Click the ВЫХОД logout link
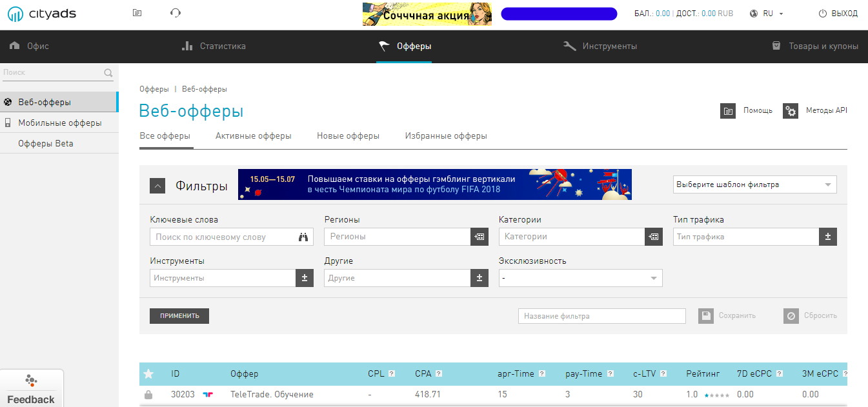This screenshot has width=868, height=407. [845, 14]
